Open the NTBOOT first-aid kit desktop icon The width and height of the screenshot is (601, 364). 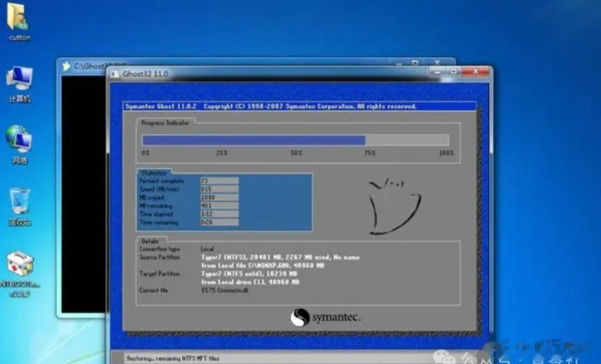click(20, 265)
